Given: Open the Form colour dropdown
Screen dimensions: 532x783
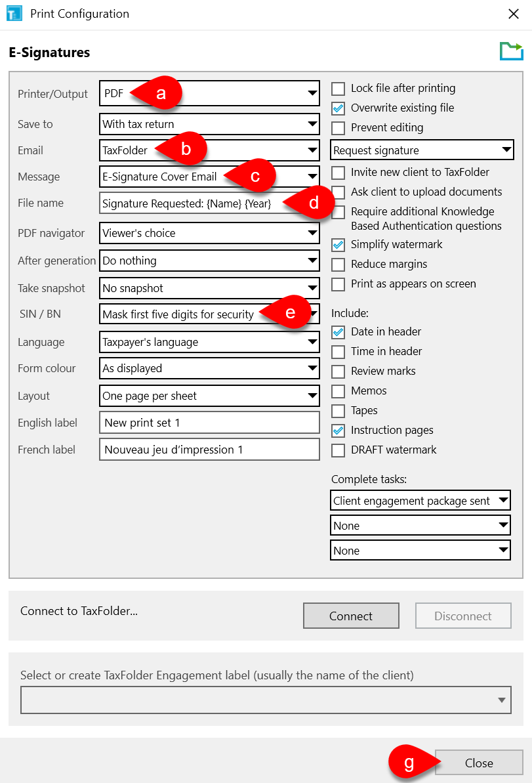Looking at the screenshot, I should coord(210,369).
